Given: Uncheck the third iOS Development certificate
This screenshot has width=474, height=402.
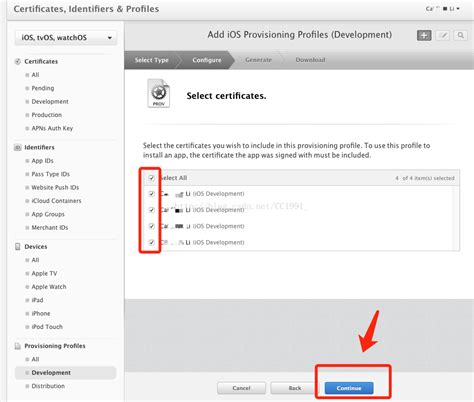Looking at the screenshot, I should 152,226.
